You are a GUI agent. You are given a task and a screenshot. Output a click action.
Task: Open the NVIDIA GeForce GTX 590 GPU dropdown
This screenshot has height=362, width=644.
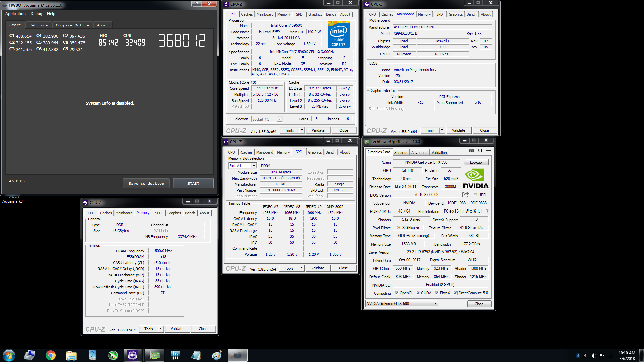tap(401, 304)
